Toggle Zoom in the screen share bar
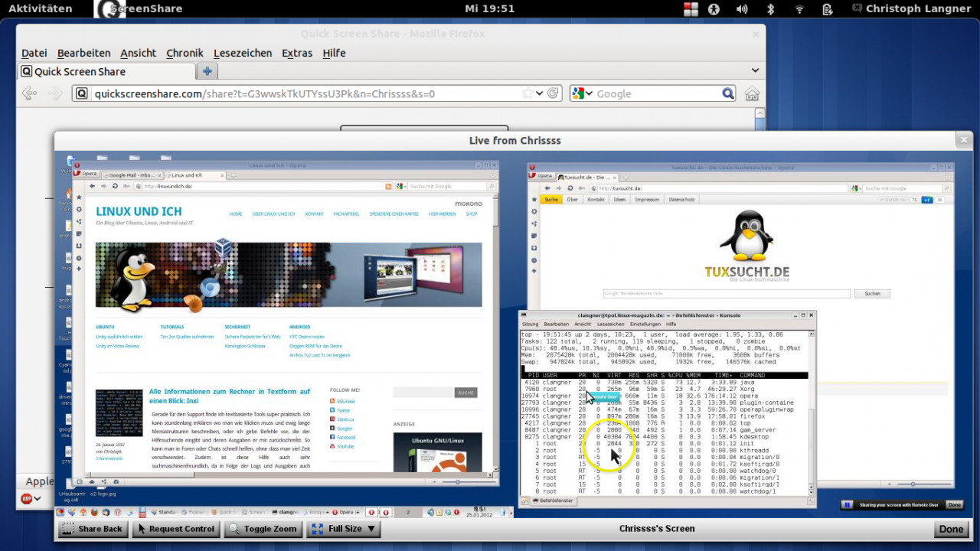 (x=263, y=529)
